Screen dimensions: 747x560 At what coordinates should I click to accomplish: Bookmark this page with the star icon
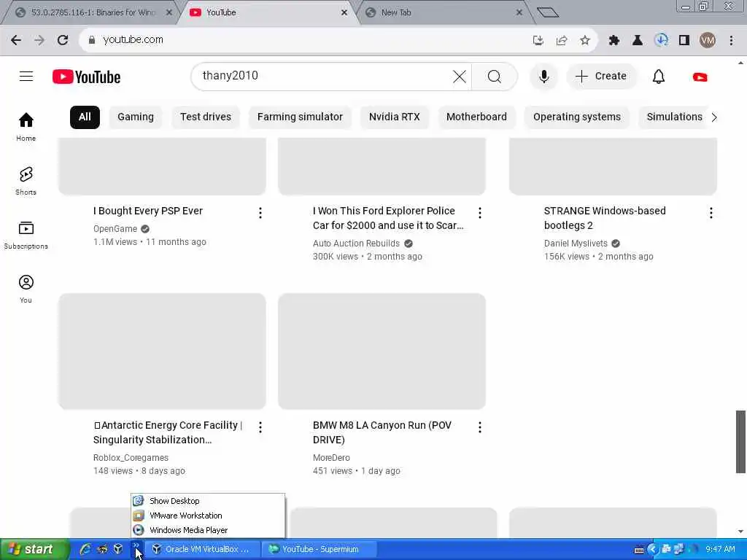pos(585,41)
